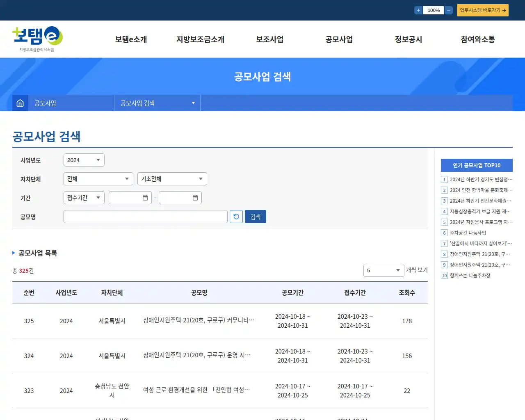Click the 공모명 column header
This screenshot has height=420, width=525.
point(199,292)
